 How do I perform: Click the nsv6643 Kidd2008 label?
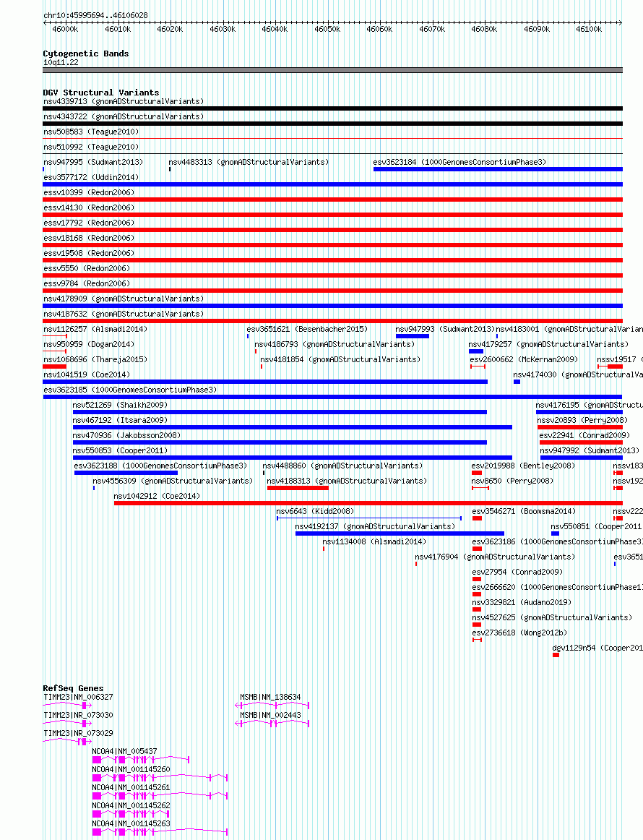(315, 511)
